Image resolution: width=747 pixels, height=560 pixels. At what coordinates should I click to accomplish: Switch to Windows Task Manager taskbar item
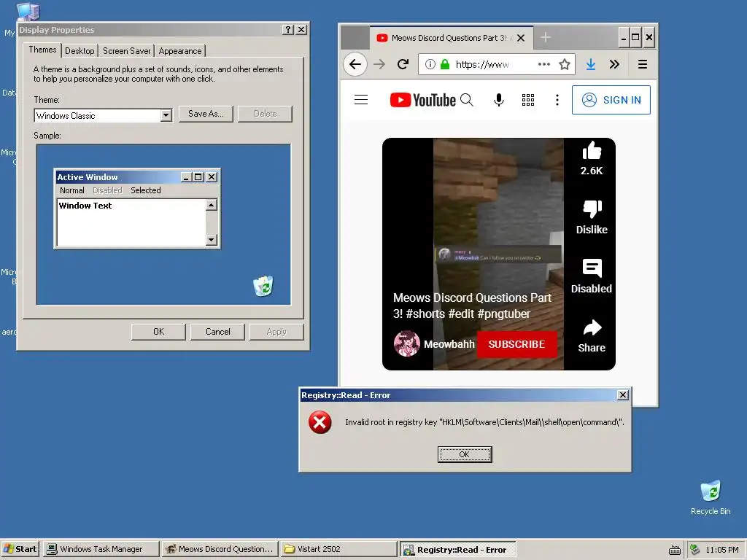pos(101,549)
